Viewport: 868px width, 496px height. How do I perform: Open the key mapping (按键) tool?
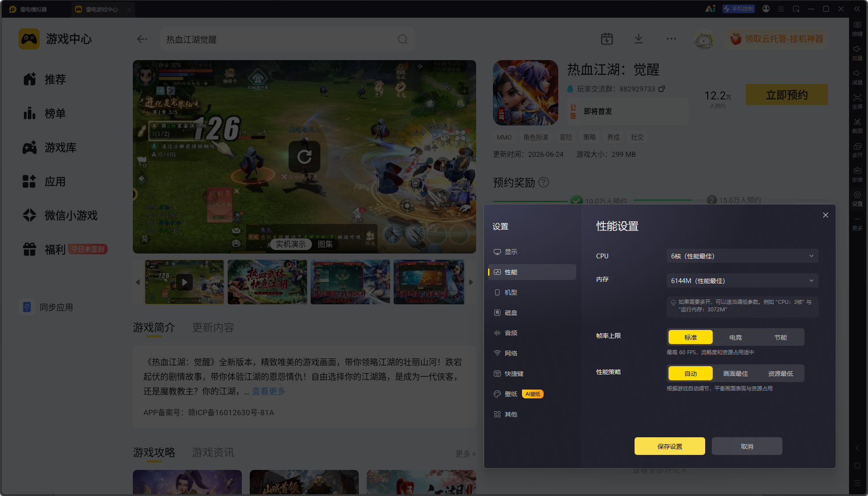tap(857, 28)
